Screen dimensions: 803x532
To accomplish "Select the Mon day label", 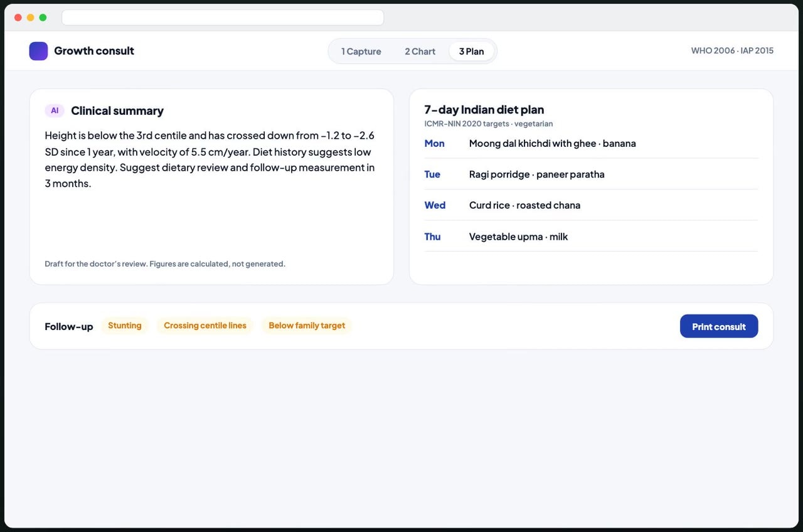I will coord(434,144).
